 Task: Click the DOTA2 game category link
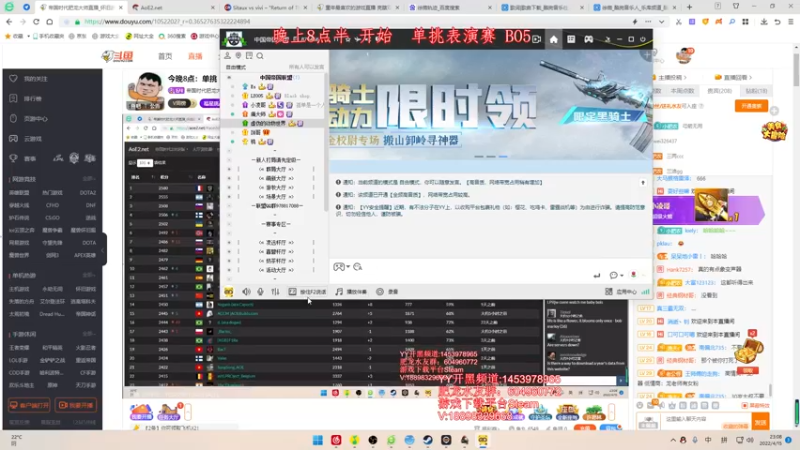point(88,192)
